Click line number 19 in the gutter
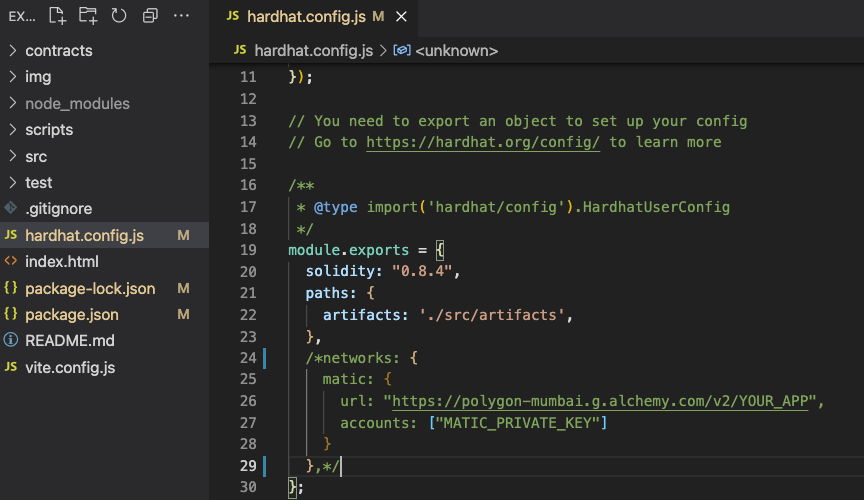Screen dimensions: 864x500 (x=249, y=250)
